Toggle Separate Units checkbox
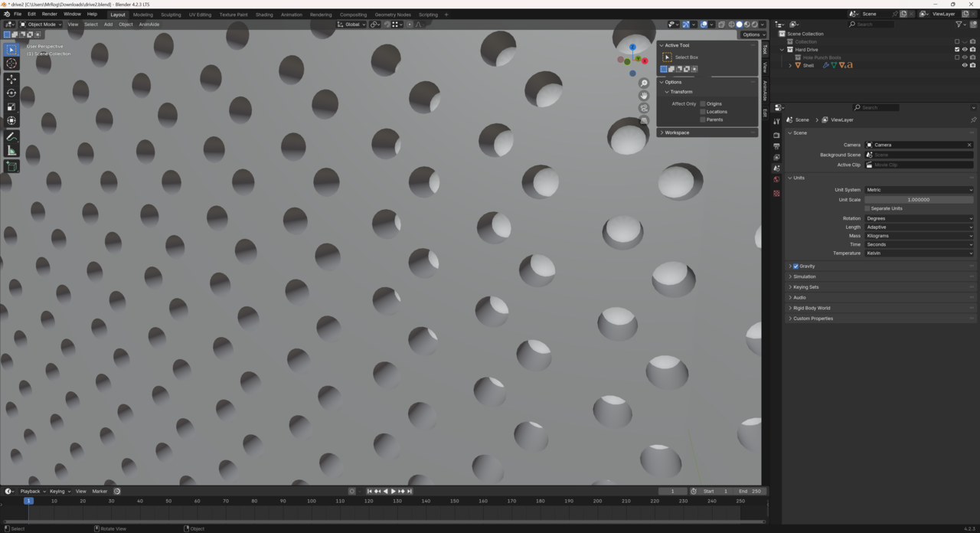Viewport: 980px width, 533px height. point(867,208)
